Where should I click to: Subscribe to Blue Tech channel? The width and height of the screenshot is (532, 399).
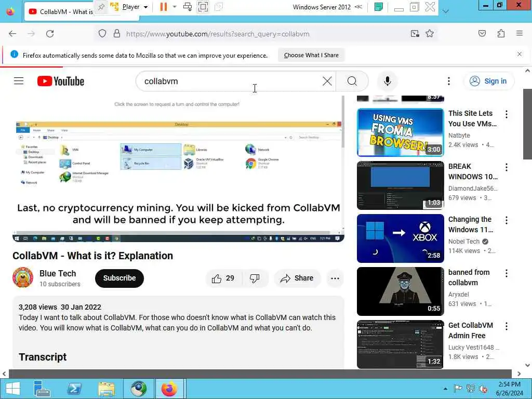pyautogui.click(x=119, y=278)
